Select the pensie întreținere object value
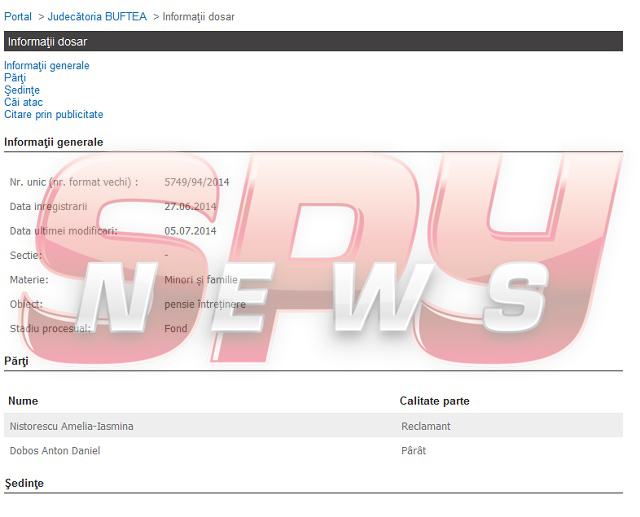Screen dimensions: 640x517 pyautogui.click(x=204, y=304)
